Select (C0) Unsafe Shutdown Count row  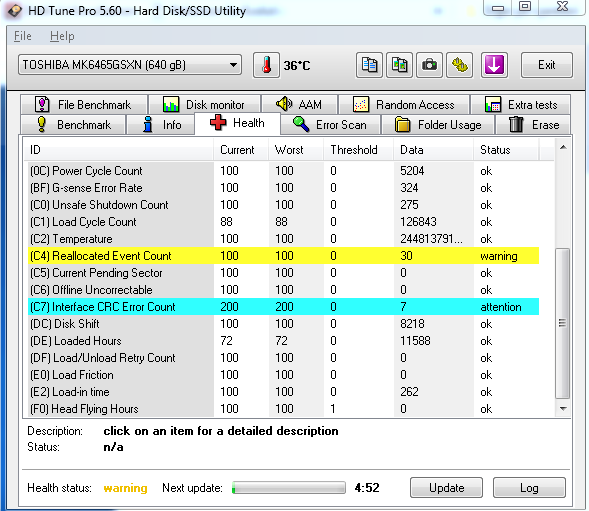(x=284, y=205)
